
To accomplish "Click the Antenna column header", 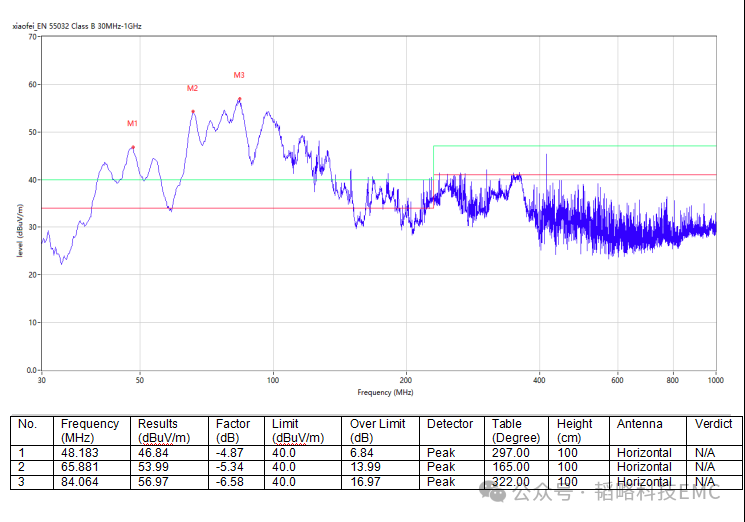I will [x=639, y=424].
